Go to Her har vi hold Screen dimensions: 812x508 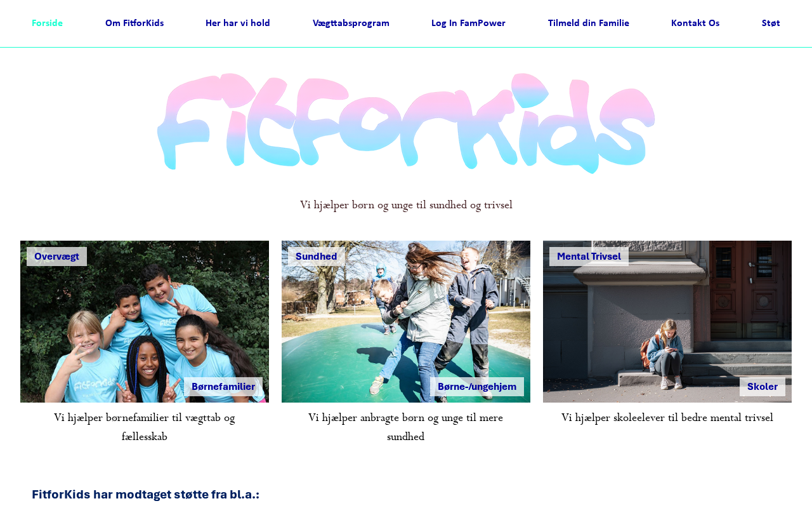click(238, 23)
